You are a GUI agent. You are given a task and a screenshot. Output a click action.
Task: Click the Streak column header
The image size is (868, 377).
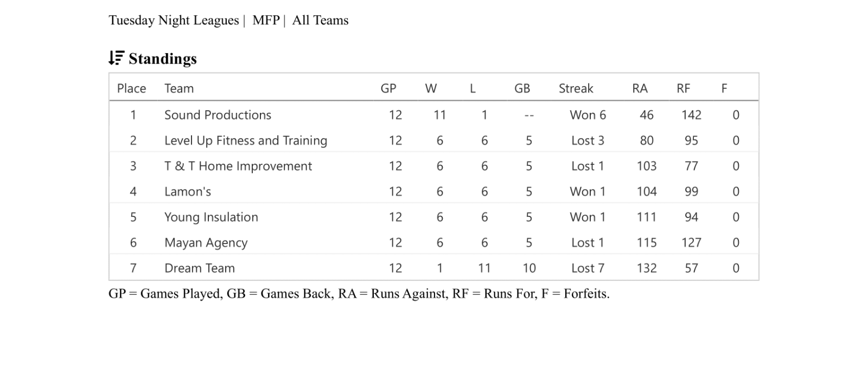(576, 88)
